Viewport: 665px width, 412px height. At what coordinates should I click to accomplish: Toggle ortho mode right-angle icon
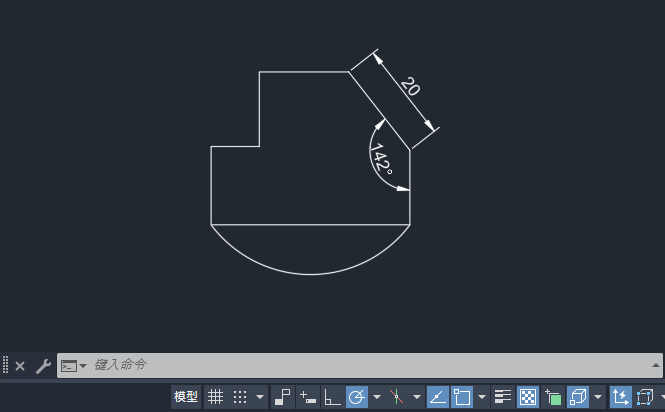[332, 397]
